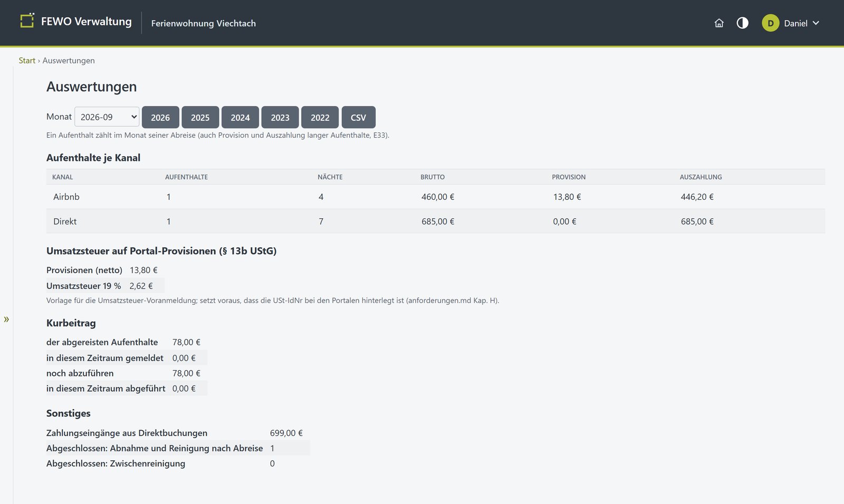
Task: Open the Daniel user menu chevron
Action: 816,23
